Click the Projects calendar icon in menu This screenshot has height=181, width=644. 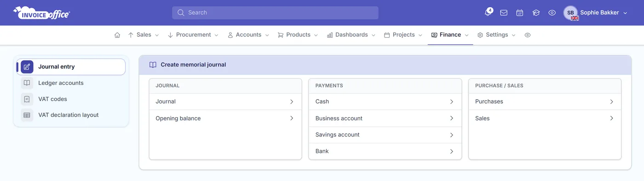[387, 35]
